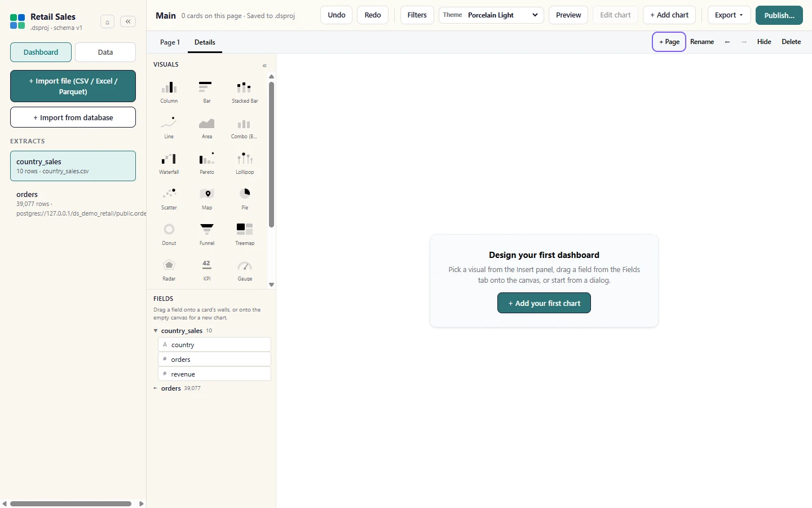
Task: Insert a Lollipop chart visual
Action: [245, 163]
